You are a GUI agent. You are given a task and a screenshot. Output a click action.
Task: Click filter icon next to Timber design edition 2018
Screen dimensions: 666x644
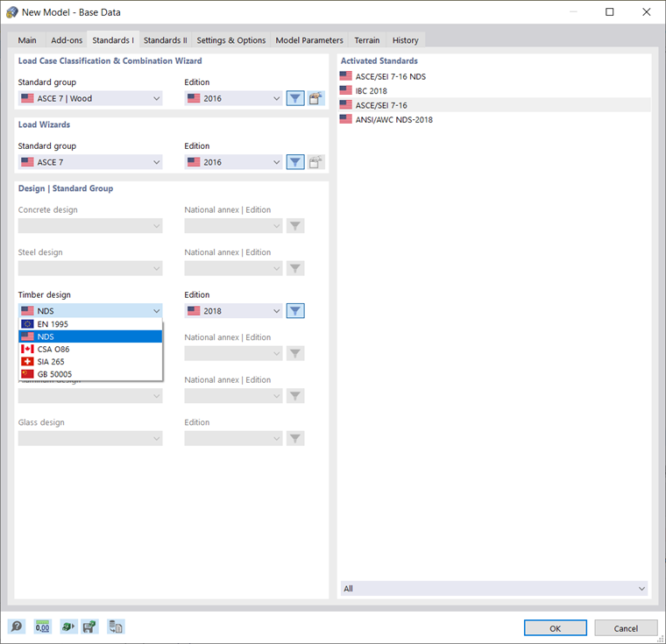coord(295,311)
